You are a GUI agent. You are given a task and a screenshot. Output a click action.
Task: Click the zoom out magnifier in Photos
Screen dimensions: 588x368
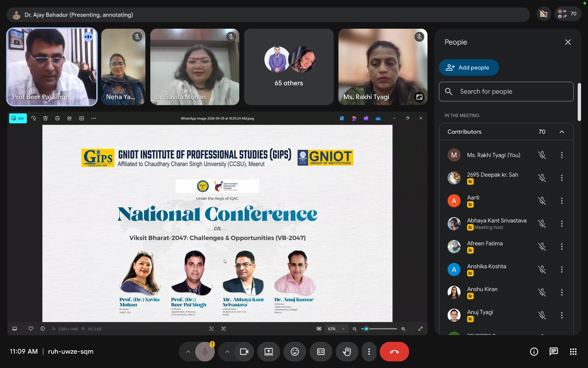click(x=355, y=329)
